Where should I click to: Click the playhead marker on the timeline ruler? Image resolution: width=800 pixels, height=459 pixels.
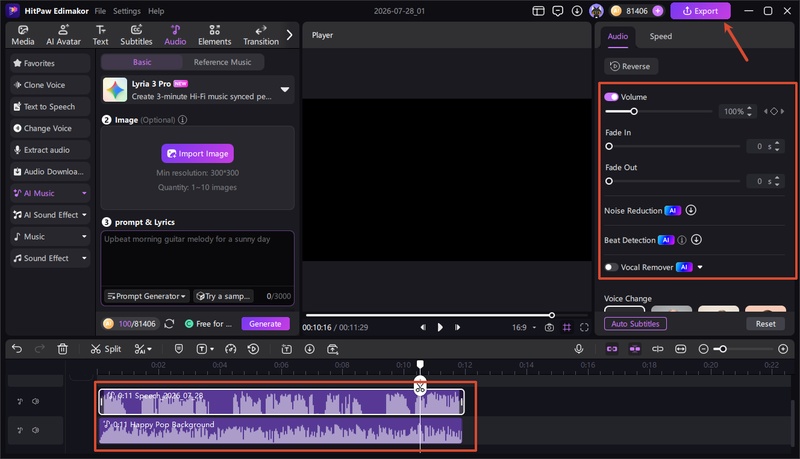pyautogui.click(x=420, y=364)
